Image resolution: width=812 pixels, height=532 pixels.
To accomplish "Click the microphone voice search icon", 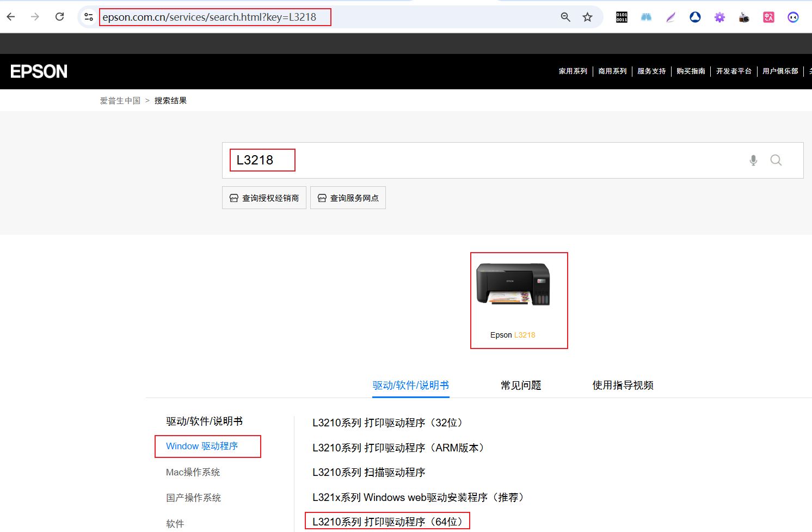I will click(753, 160).
